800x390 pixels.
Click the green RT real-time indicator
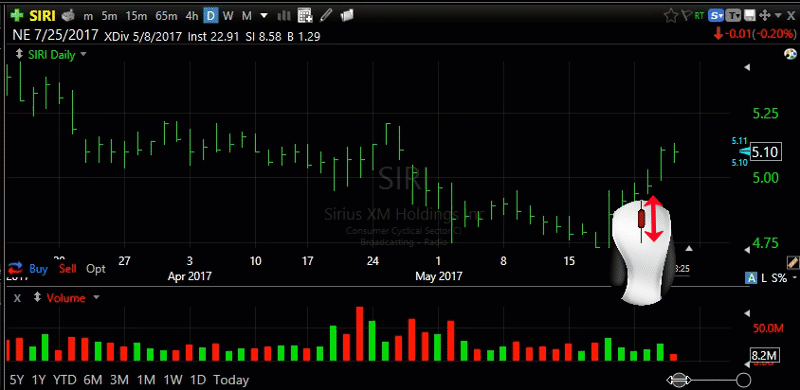(699, 16)
